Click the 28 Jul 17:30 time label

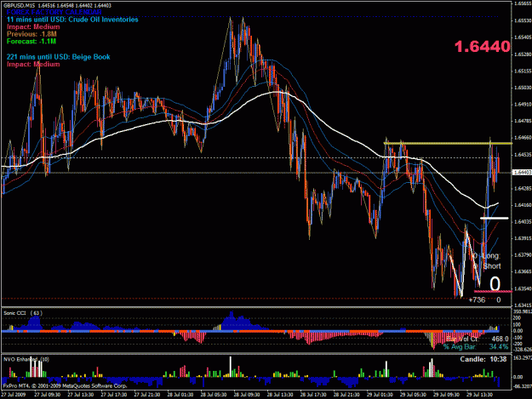coord(313,395)
